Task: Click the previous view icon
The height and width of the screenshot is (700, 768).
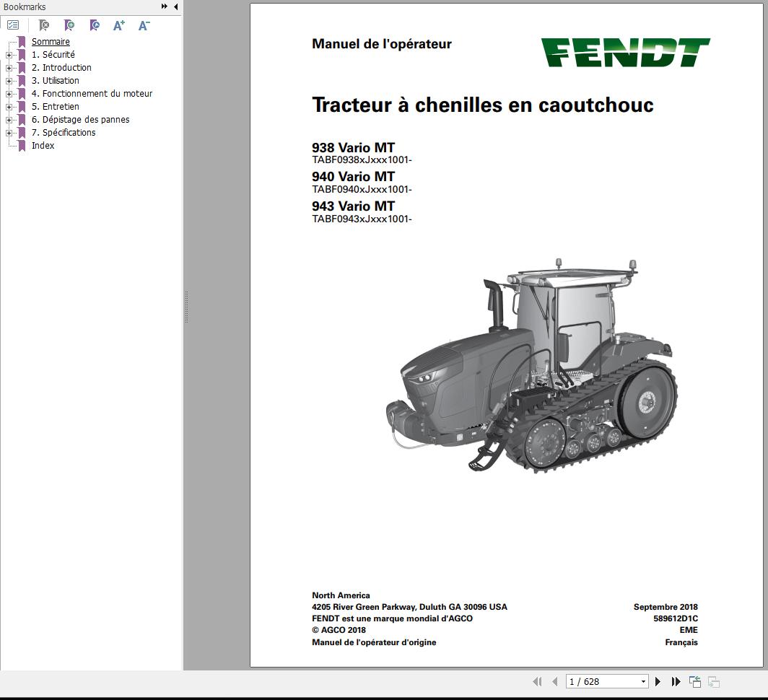Action: point(695,681)
